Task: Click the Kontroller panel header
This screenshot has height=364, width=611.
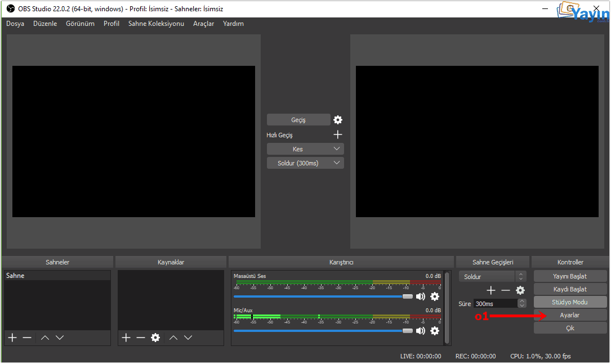Action: pos(570,262)
